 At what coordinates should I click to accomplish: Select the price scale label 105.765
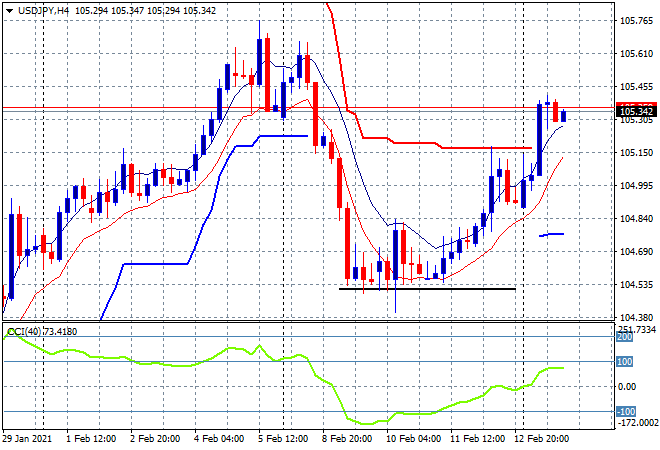click(636, 21)
